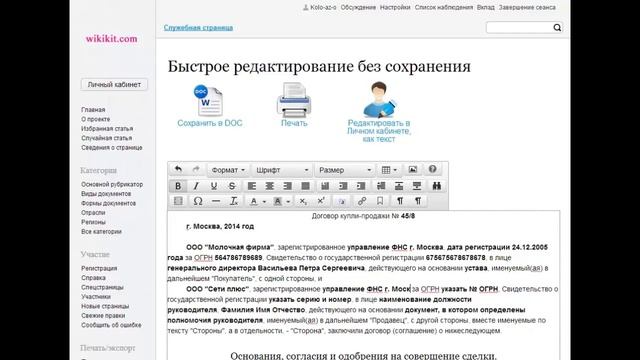Click text ООО "Молочная фирма"
This screenshot has width=640, height=360.
[230, 247]
